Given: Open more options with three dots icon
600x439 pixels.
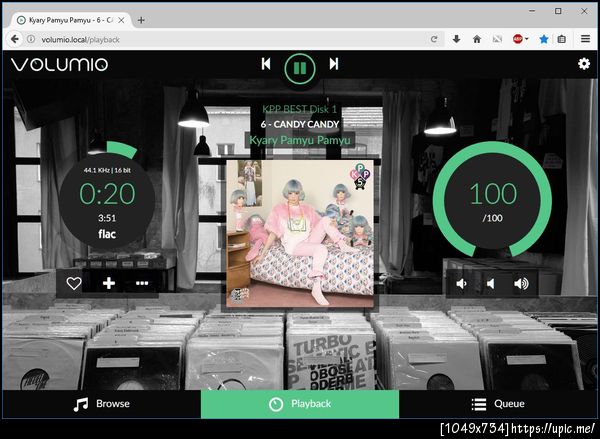Looking at the screenshot, I should [142, 283].
